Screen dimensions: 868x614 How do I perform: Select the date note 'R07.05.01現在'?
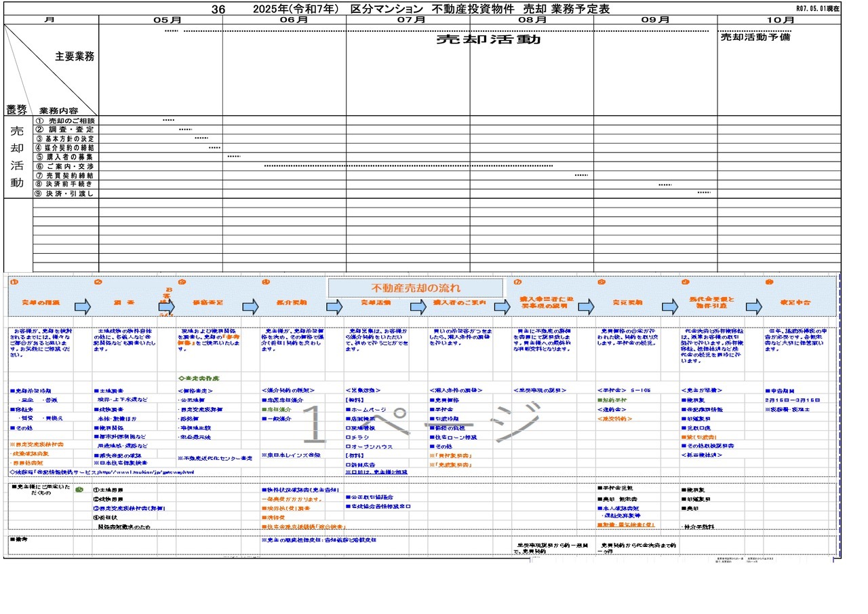pos(817,9)
